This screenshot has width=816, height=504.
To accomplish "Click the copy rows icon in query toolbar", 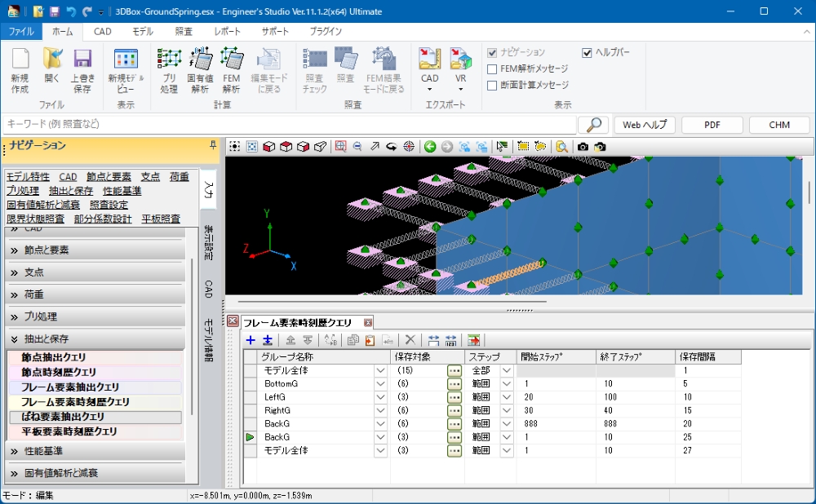I will tap(353, 340).
